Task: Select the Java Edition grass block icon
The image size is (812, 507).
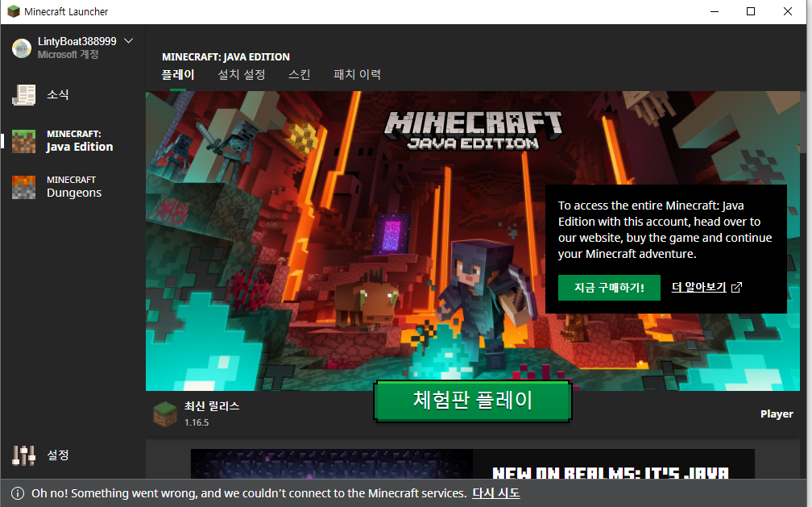Action: [24, 141]
